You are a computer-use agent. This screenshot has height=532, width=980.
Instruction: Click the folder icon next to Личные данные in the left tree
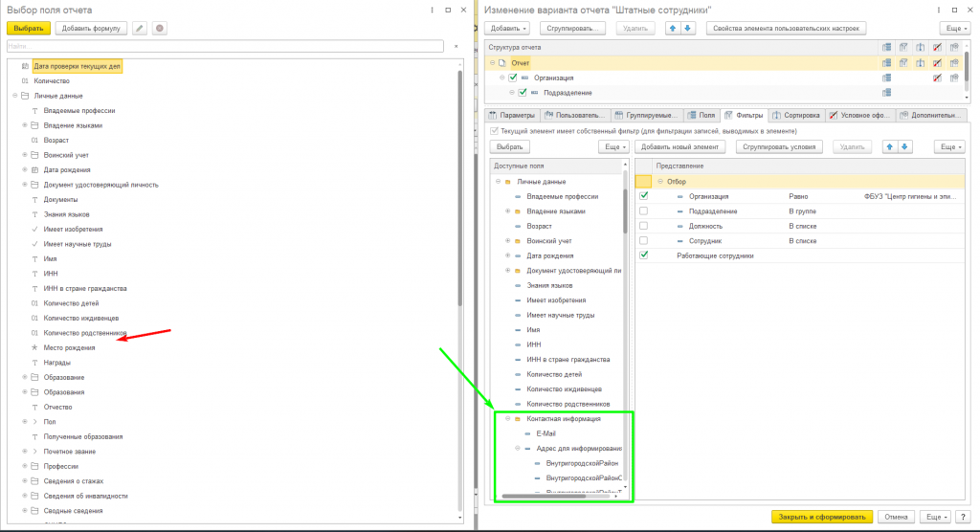coord(25,96)
